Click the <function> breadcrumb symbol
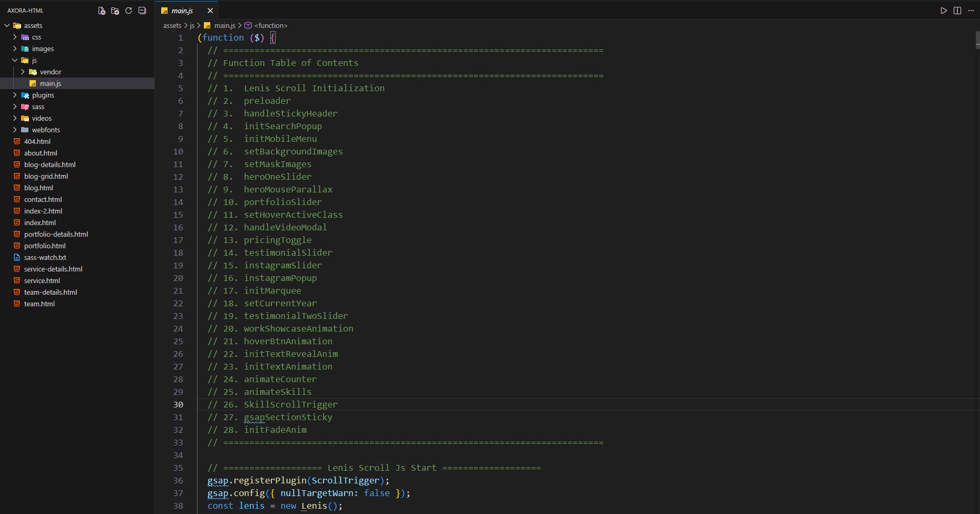The width and height of the screenshot is (980, 514). 270,25
